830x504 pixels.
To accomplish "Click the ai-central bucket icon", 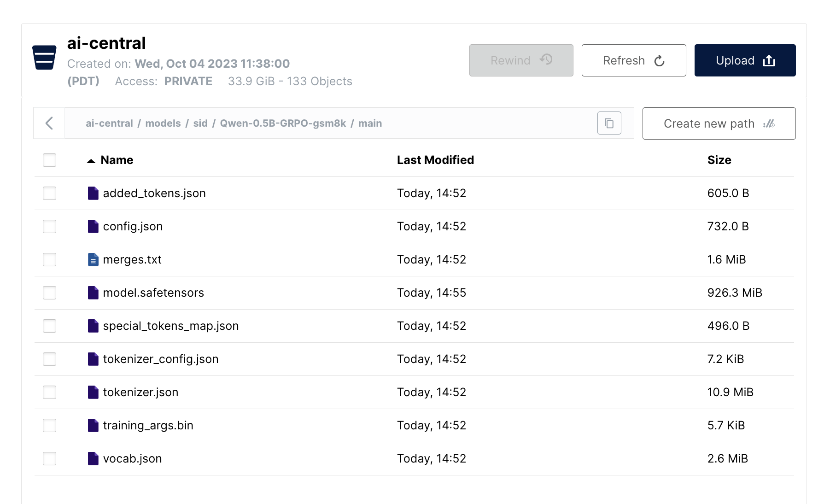I will (44, 58).
